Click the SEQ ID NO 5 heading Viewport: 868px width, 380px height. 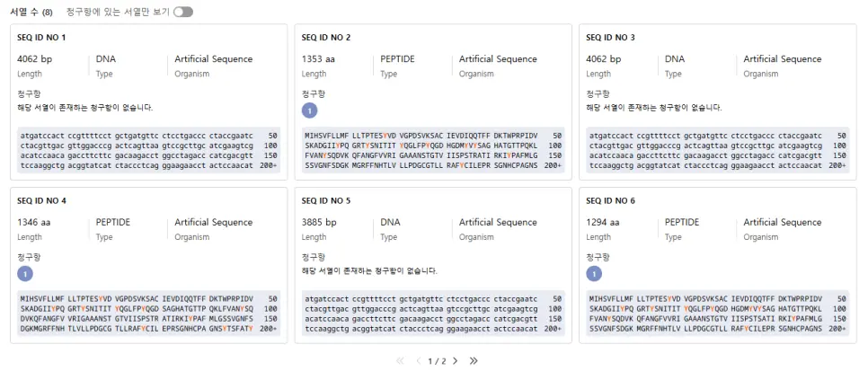click(x=326, y=201)
